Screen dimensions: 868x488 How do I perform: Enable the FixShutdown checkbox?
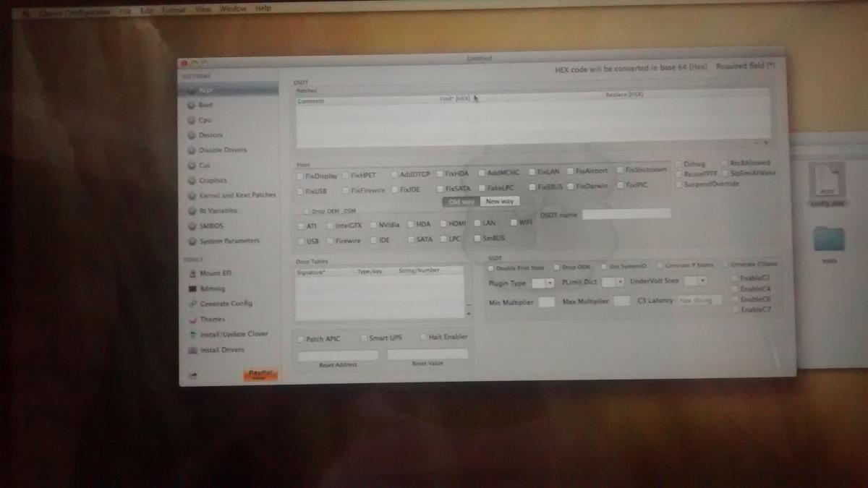621,171
